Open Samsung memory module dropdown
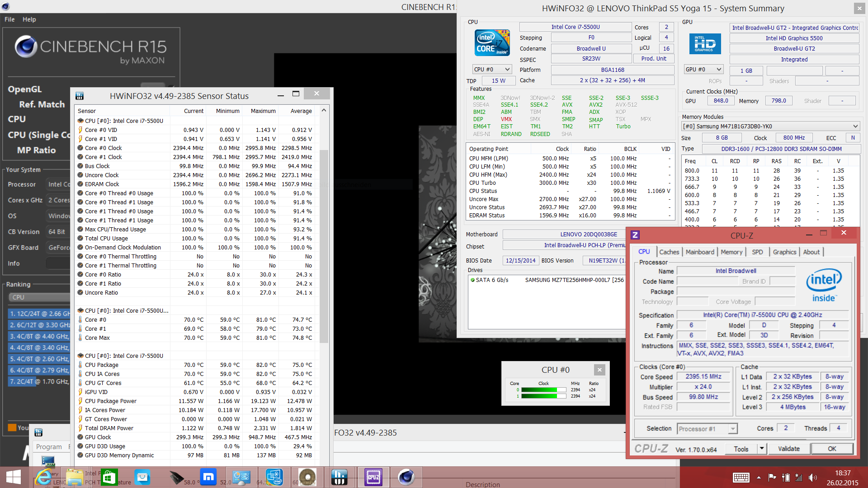 pos(855,127)
